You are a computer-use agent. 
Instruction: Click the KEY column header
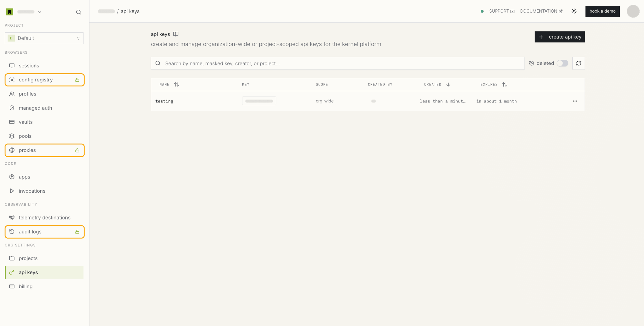coord(246,85)
